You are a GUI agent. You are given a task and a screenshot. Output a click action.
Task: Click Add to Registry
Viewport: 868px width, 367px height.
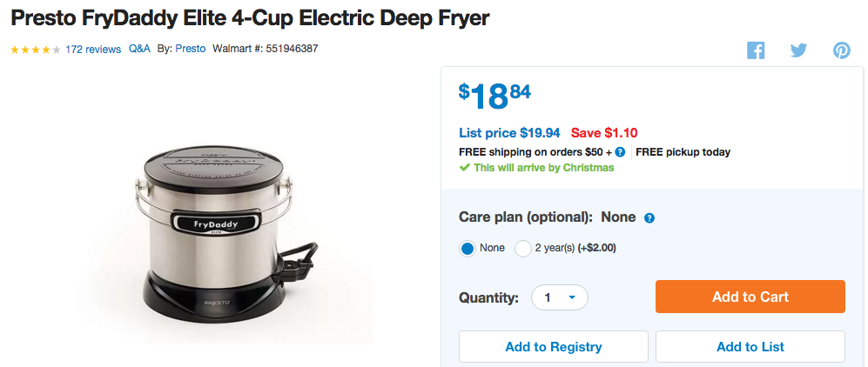[x=553, y=346]
